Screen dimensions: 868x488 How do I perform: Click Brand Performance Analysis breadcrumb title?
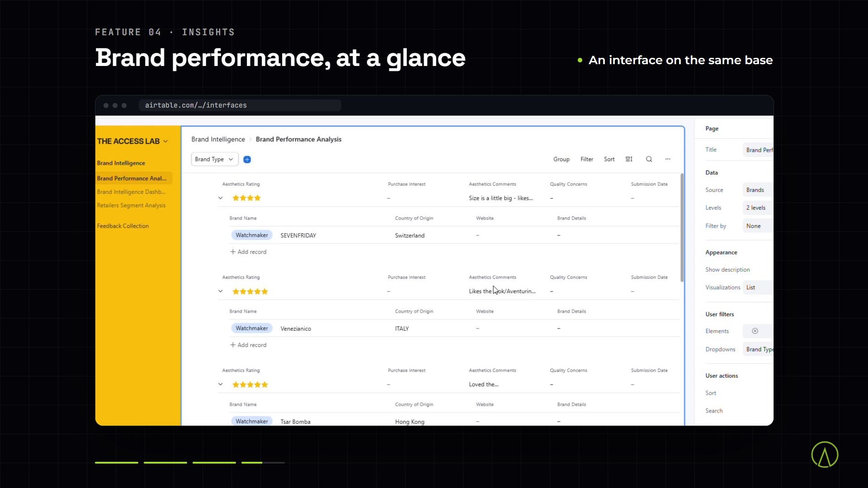(x=298, y=139)
